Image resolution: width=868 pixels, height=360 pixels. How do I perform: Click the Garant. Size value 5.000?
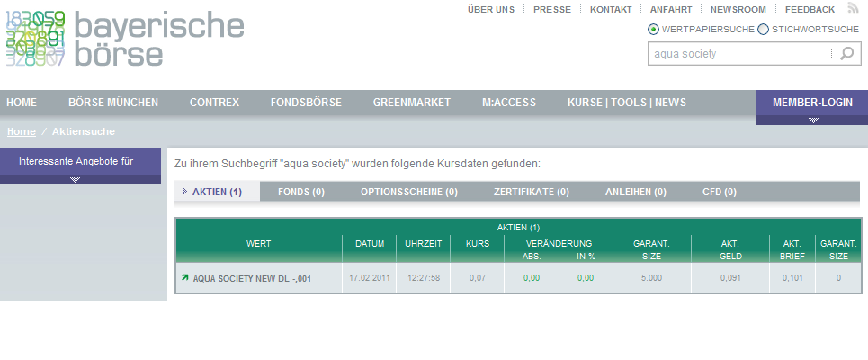(651, 277)
